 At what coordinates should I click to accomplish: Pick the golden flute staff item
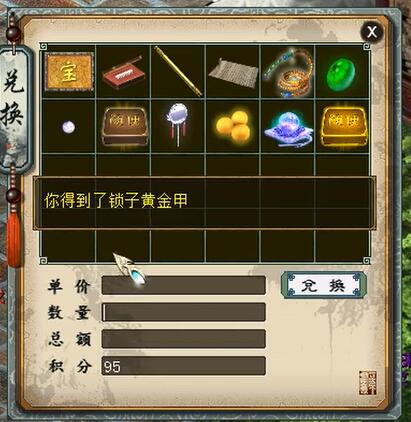click(x=178, y=71)
